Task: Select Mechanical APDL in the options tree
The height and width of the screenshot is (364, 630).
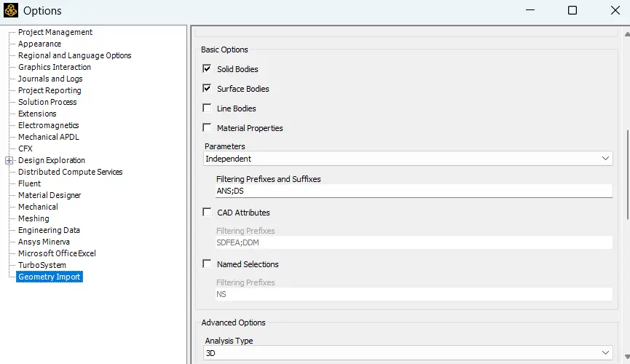Action: click(x=49, y=137)
